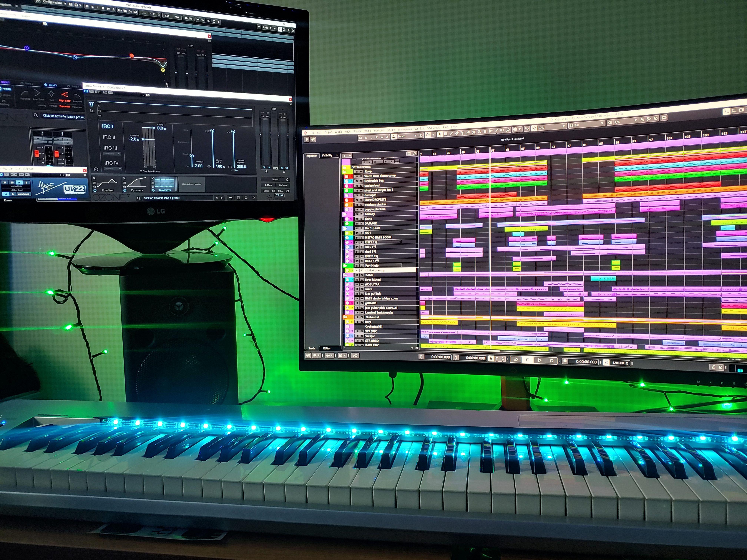Select 16 output bits in UV22HR
This screenshot has width=747, height=560.
(x=19, y=183)
